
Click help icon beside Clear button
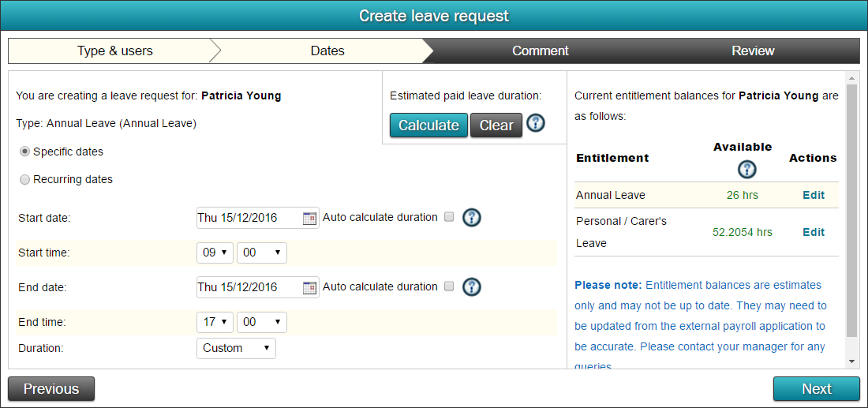(535, 123)
